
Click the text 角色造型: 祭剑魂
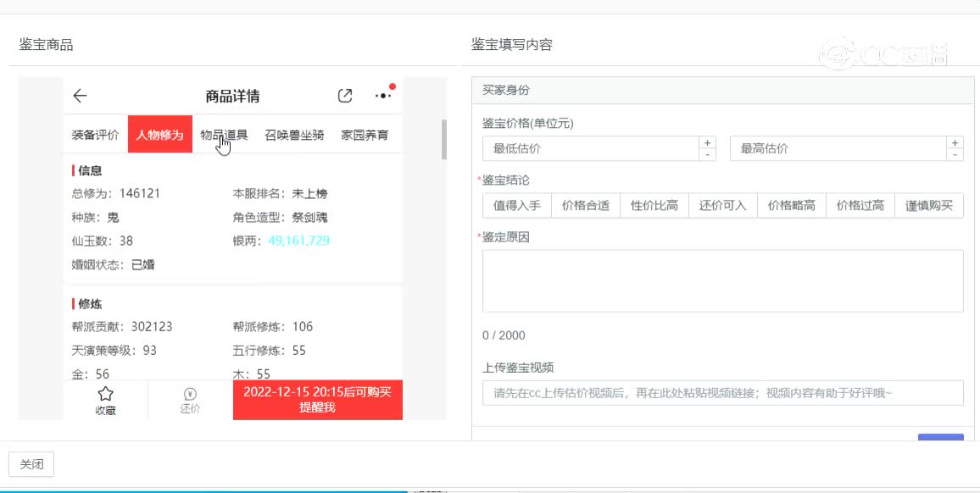click(x=280, y=218)
